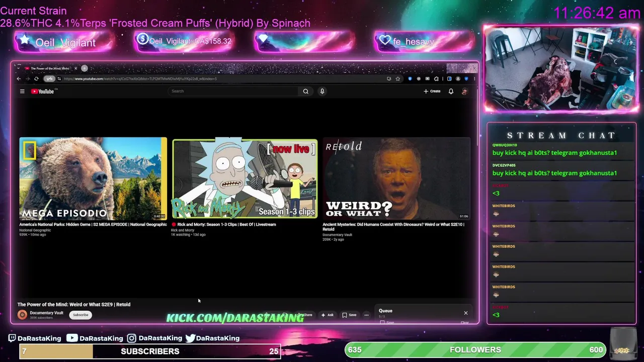Click install/cast icon in address bar
Viewport: 644px width, 362px height.
[389, 79]
